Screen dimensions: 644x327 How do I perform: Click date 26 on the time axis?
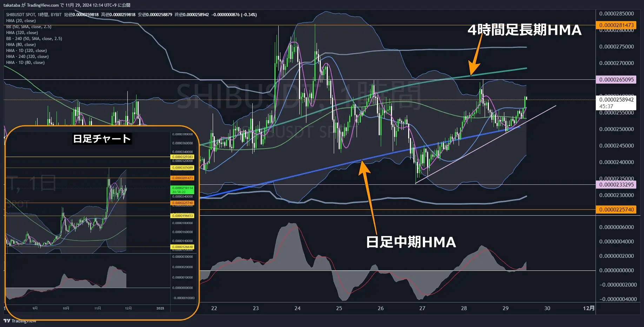(381, 308)
